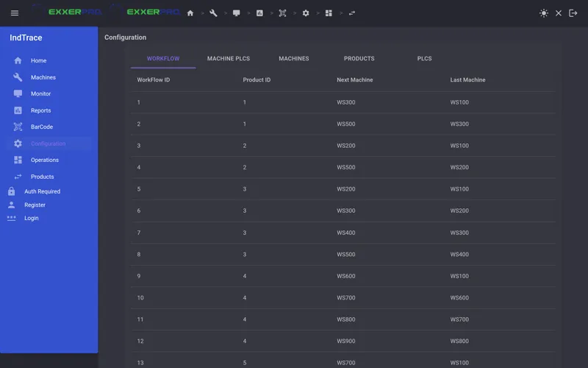588x368 pixels.
Task: Click the wrench icon in top bar
Action: (x=213, y=13)
